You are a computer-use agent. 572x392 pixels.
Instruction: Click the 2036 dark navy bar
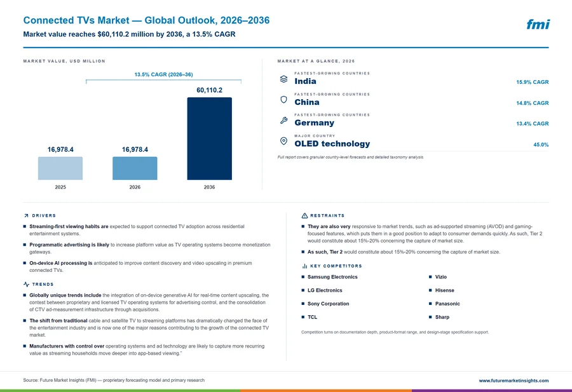(209, 139)
